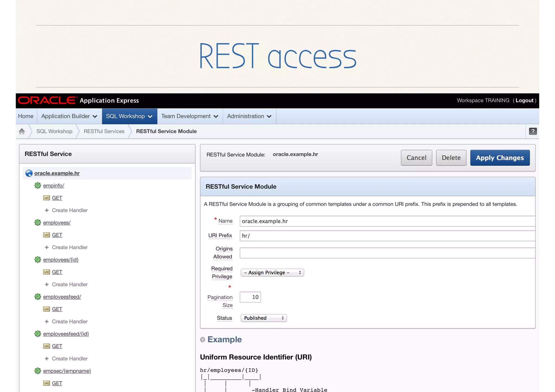Click plus icon of Create Handler under employees/
Viewport: 555px width, 392px height.
[47, 247]
